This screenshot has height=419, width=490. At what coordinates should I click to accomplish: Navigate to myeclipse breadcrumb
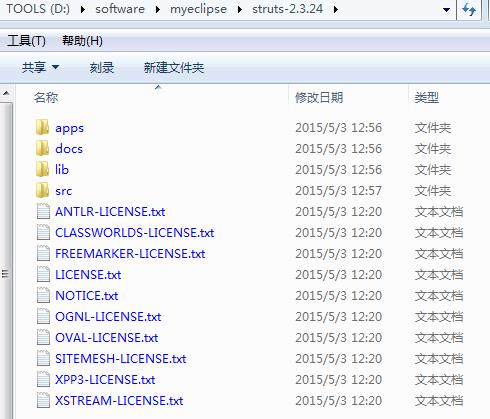point(198,9)
